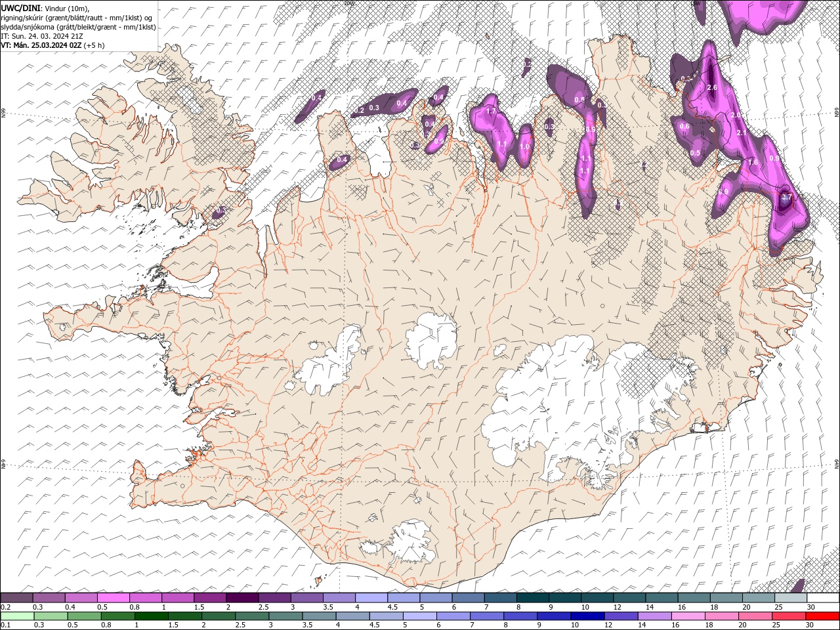Select the 0.4 label on the snow scale
The height and width of the screenshot is (630, 840).
click(70, 607)
